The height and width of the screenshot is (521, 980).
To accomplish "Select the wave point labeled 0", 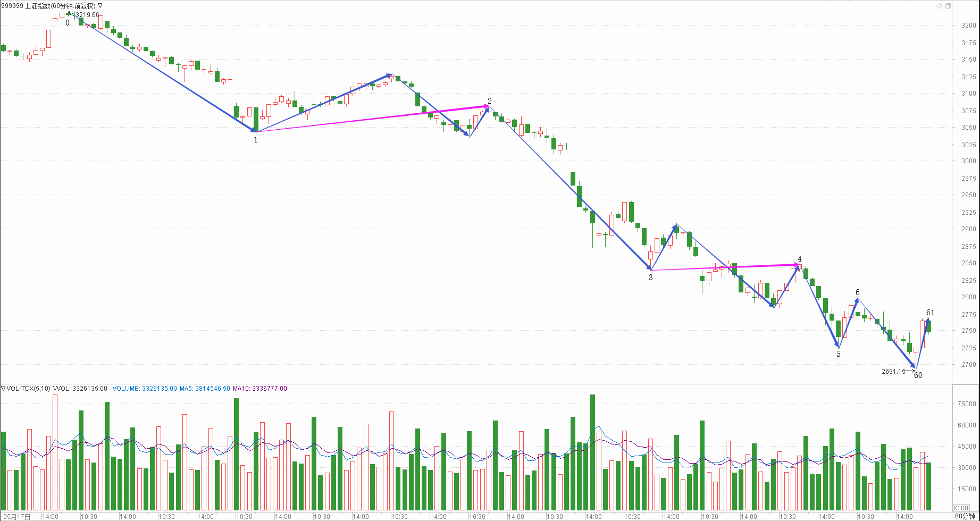I will click(x=68, y=23).
